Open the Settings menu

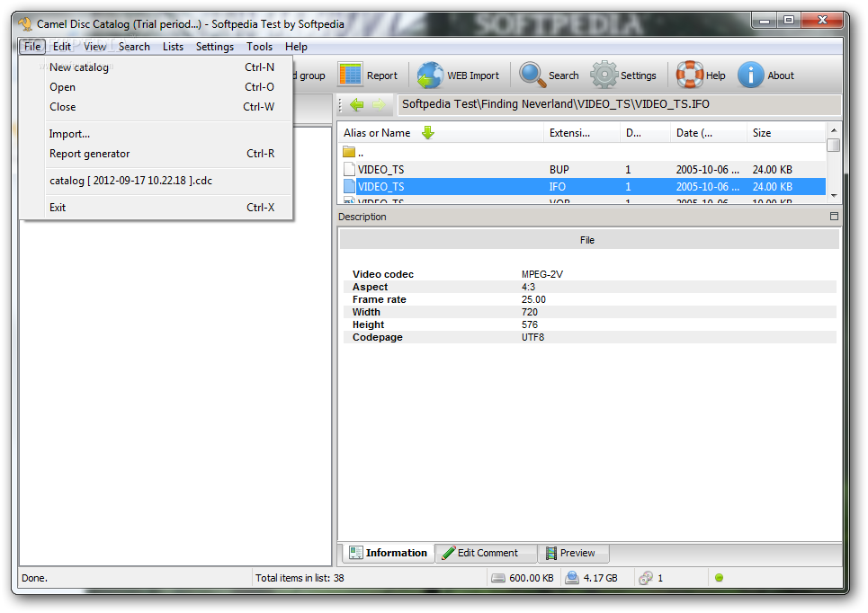pyautogui.click(x=215, y=47)
